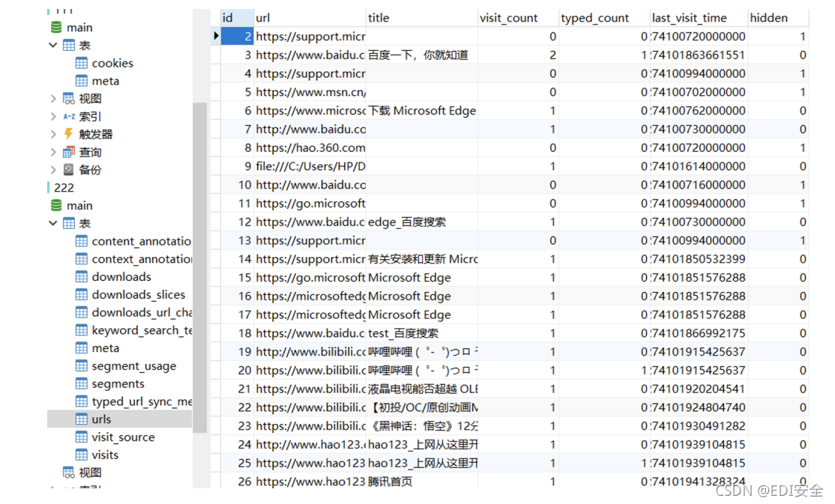835x504 pixels.
Task: Click the keyword_search_terms table icon
Action: [x=82, y=330]
